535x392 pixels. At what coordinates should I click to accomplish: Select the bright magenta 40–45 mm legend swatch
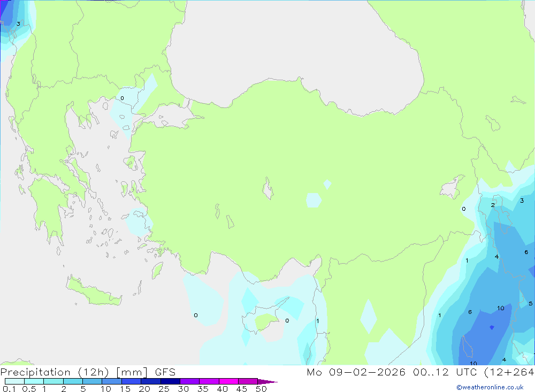point(228,381)
